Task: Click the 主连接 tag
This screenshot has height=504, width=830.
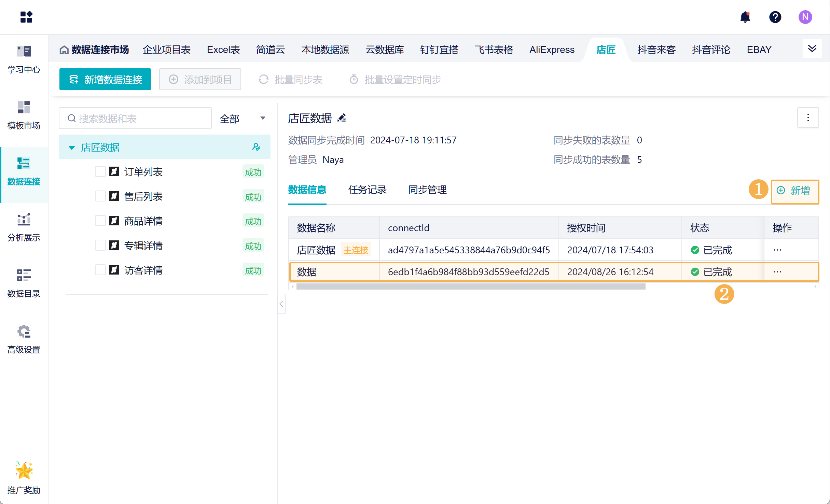Action: (x=356, y=250)
